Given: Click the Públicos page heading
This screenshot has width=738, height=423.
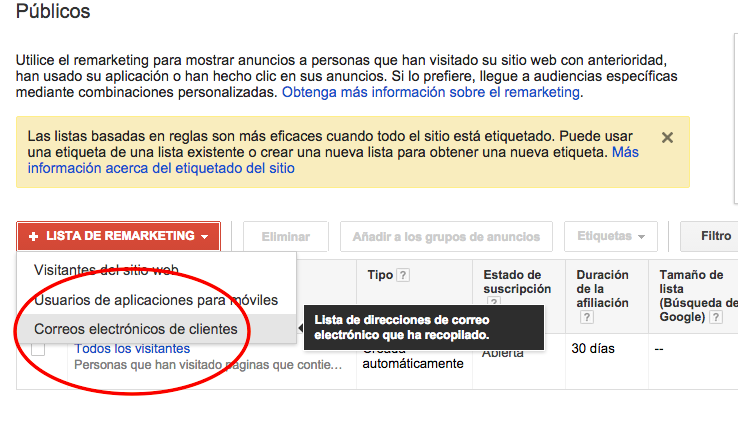Looking at the screenshot, I should point(53,11).
